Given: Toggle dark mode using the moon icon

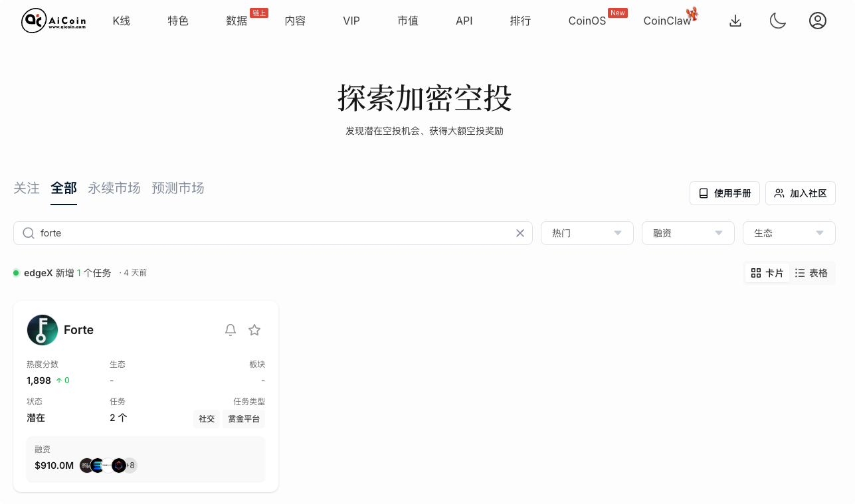Looking at the screenshot, I should (777, 21).
